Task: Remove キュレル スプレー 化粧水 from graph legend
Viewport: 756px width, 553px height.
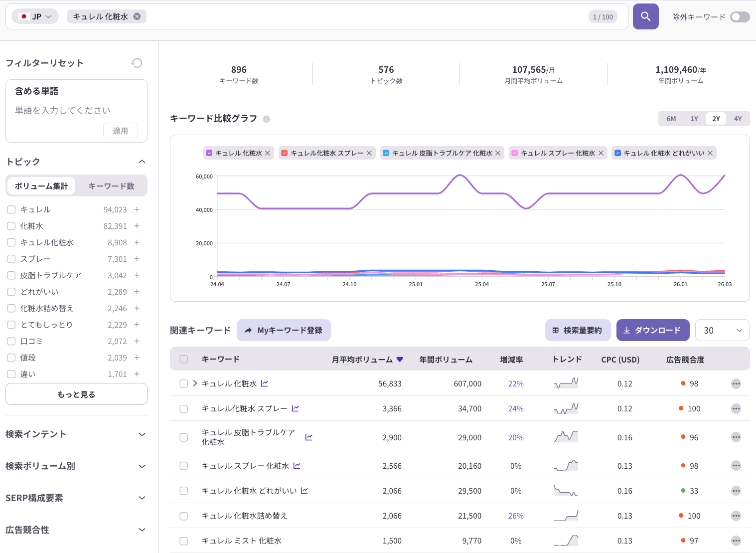Action: [x=601, y=153]
